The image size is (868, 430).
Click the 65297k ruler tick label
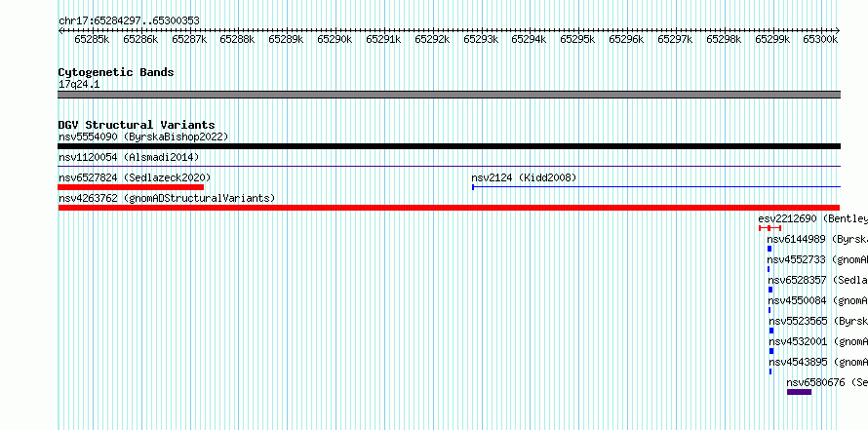[675, 39]
